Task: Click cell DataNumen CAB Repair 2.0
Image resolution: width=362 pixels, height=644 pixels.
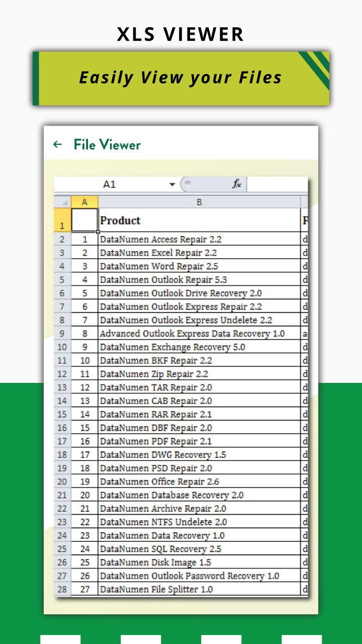Action: click(199, 401)
